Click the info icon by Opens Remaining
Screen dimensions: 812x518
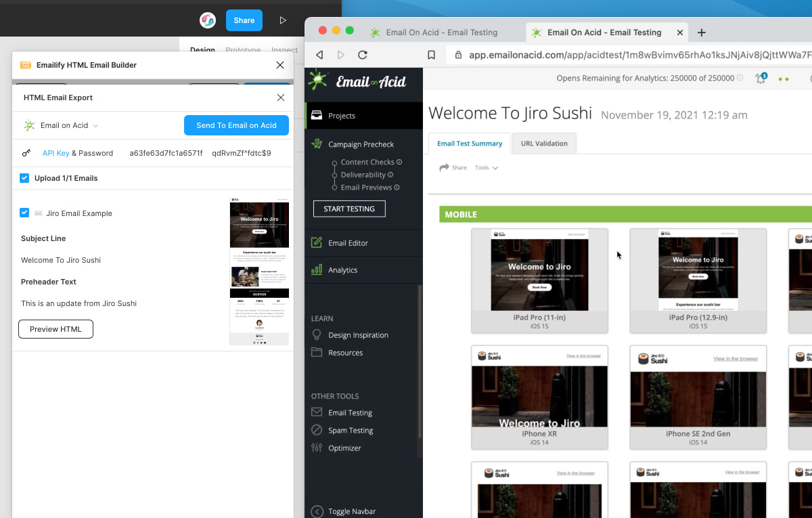click(740, 78)
